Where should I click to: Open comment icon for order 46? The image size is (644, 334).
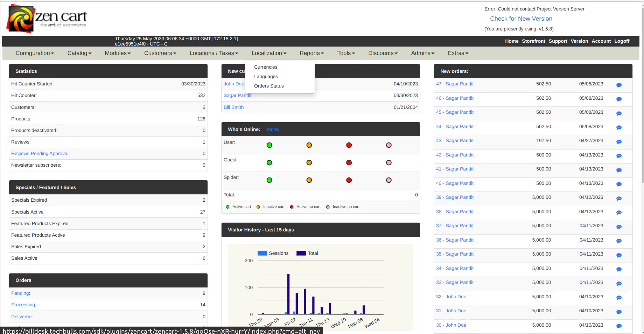click(619, 99)
